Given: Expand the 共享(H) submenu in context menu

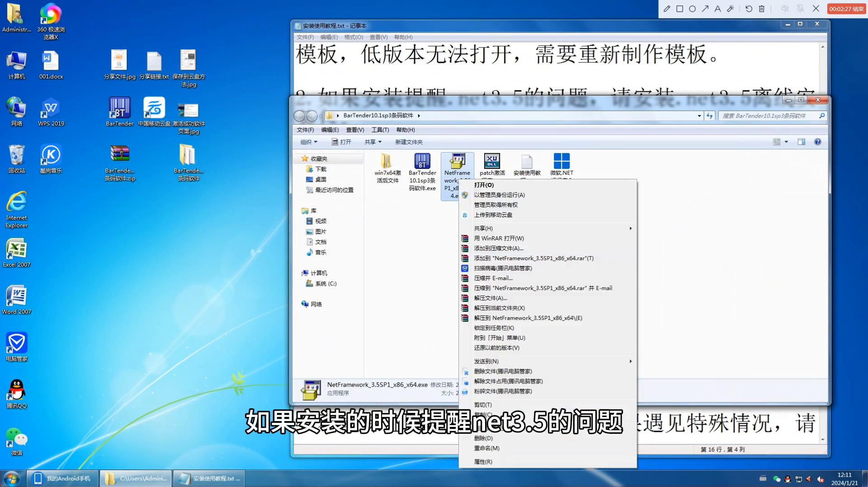Looking at the screenshot, I should click(x=547, y=228).
